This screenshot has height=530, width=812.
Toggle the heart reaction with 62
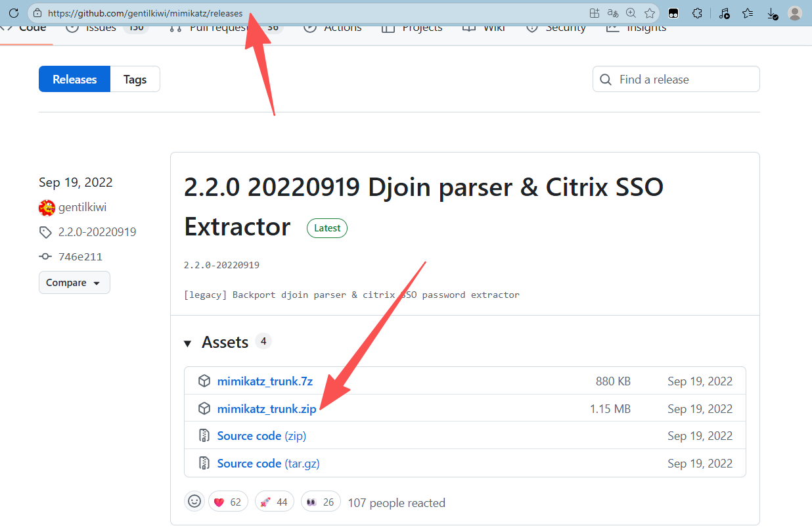228,502
